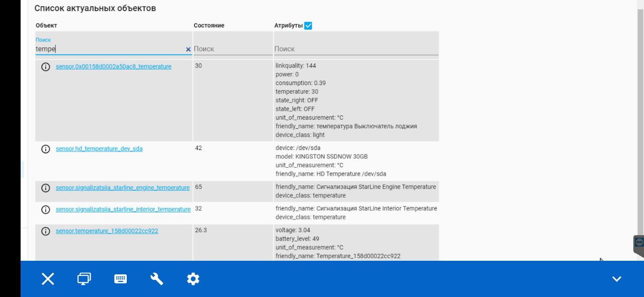Click the Состояние column header

(x=209, y=26)
